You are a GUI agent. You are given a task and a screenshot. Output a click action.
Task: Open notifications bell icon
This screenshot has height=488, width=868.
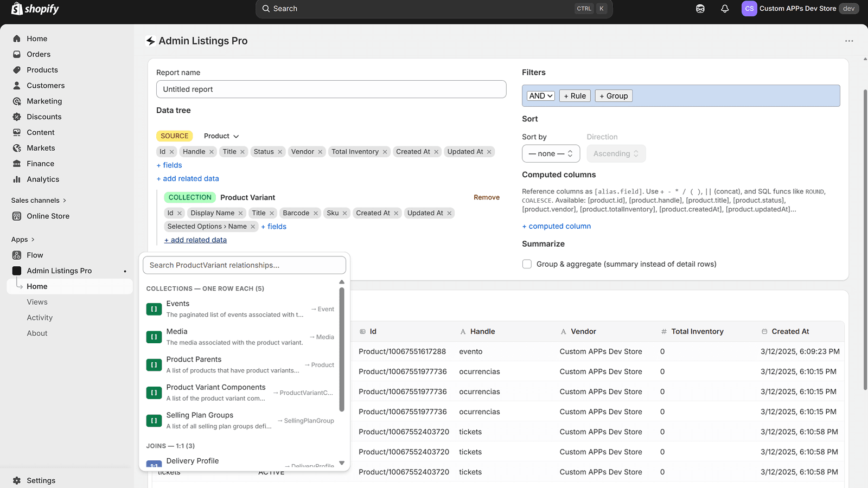pos(725,9)
